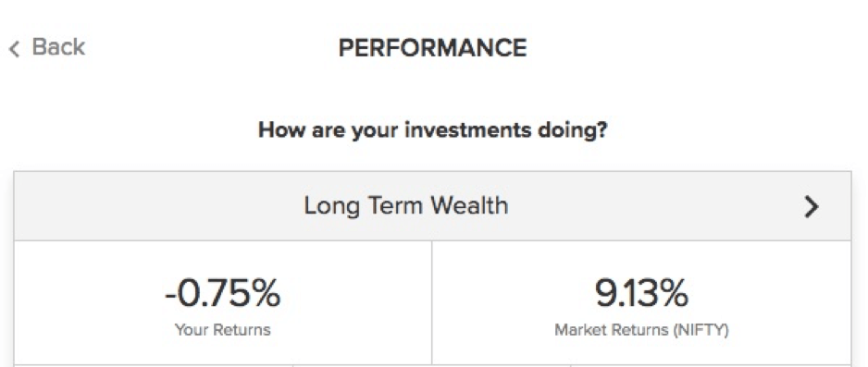Screen dimensions: 868x367
Task: Click the word 'Wealth' in the header row
Action: click(469, 205)
